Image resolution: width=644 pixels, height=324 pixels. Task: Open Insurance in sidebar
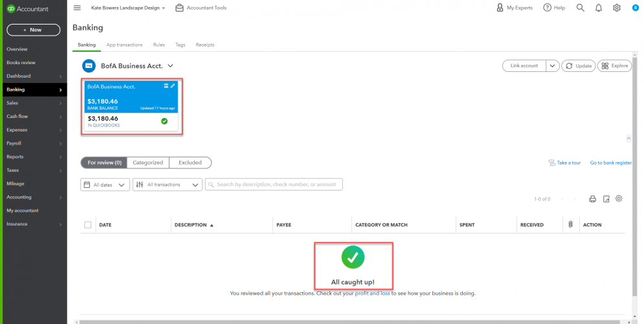click(x=17, y=224)
